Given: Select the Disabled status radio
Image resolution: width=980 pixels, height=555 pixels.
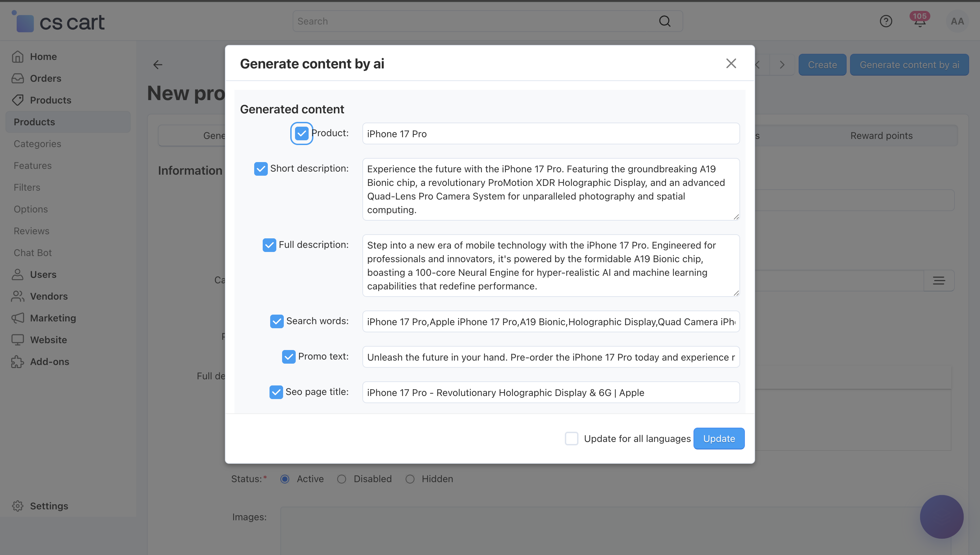Looking at the screenshot, I should coord(342,479).
